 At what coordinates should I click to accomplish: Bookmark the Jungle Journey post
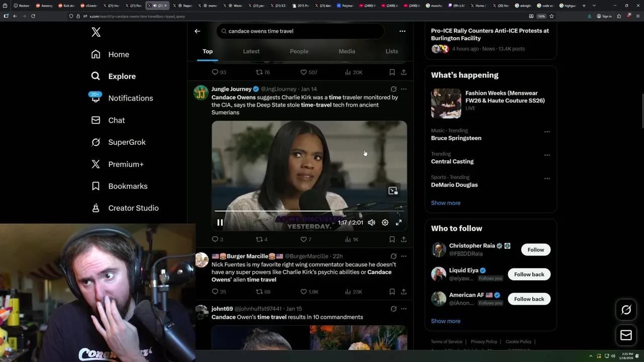pyautogui.click(x=392, y=239)
